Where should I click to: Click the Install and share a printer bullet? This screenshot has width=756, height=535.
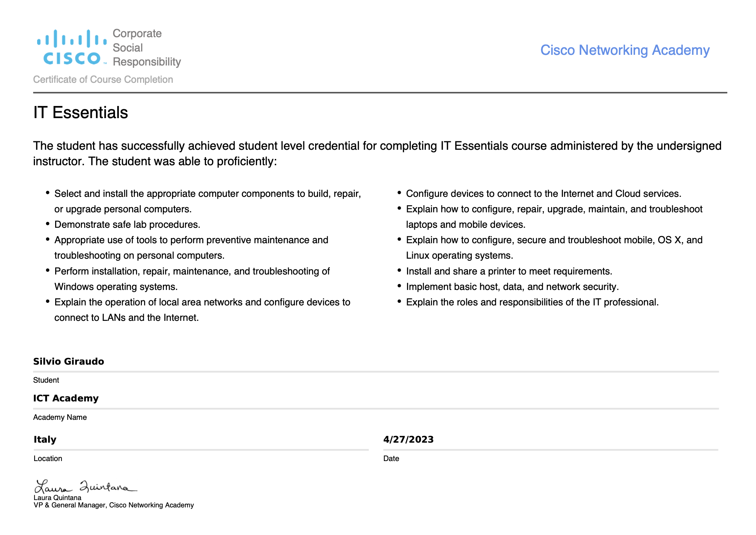coord(509,271)
